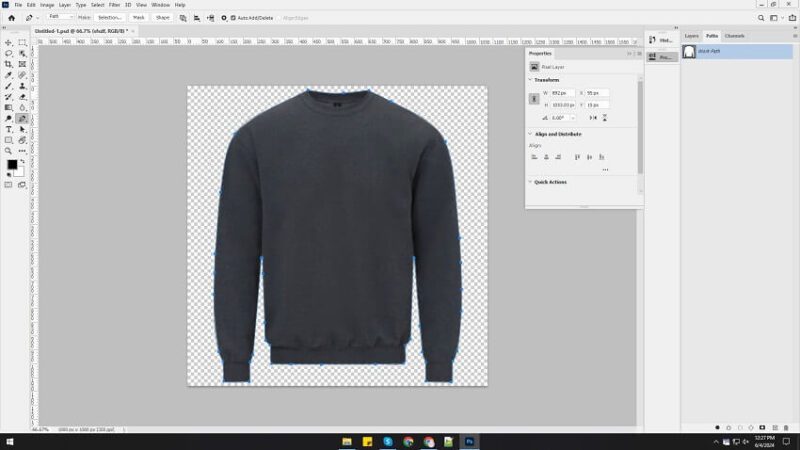Select the Hand tool

point(22,140)
